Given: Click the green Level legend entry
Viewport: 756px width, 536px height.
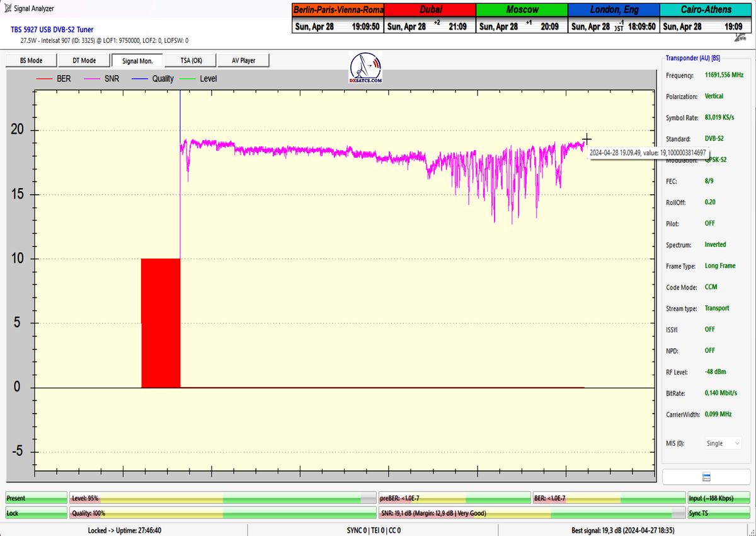Looking at the screenshot, I should coord(199,79).
